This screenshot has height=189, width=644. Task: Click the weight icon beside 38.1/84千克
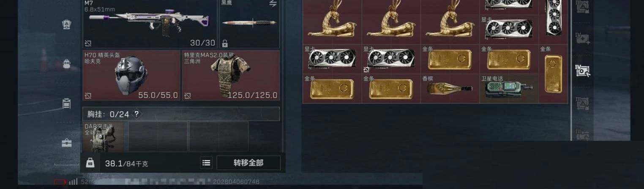pos(90,163)
